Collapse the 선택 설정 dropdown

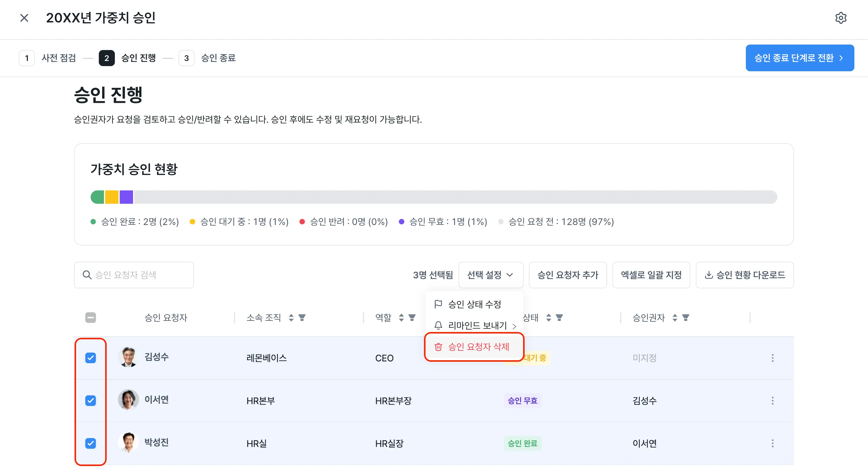click(491, 275)
